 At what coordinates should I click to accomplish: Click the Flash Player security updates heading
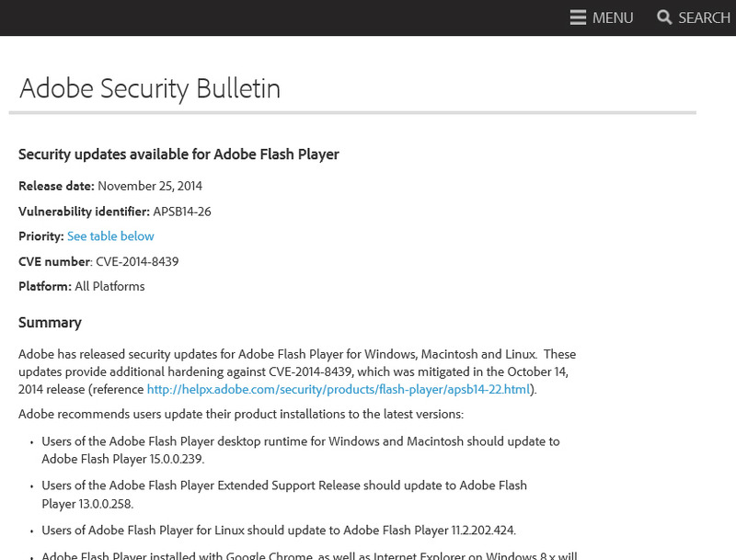pyautogui.click(x=178, y=154)
